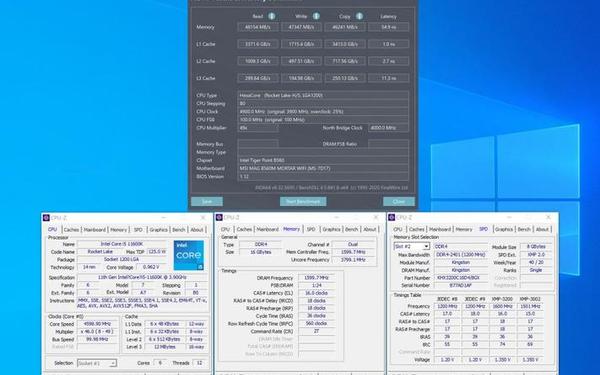
Task: Click the info icon beside Write header
Action: coord(316,16)
